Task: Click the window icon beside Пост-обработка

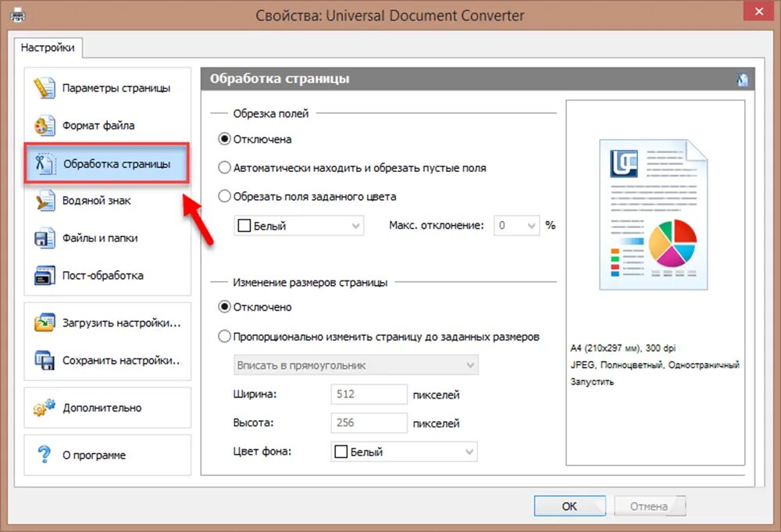Action: (x=45, y=276)
